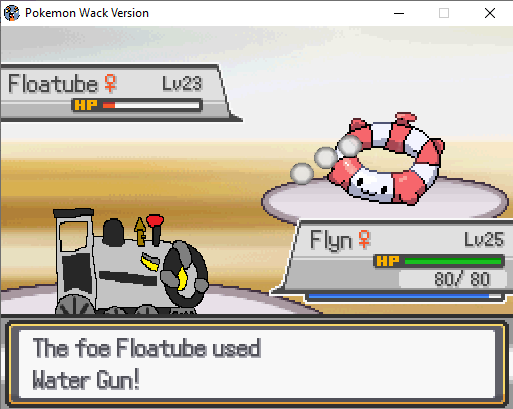
Task: Click the 'Water Gun!' message text
Action: click(86, 379)
